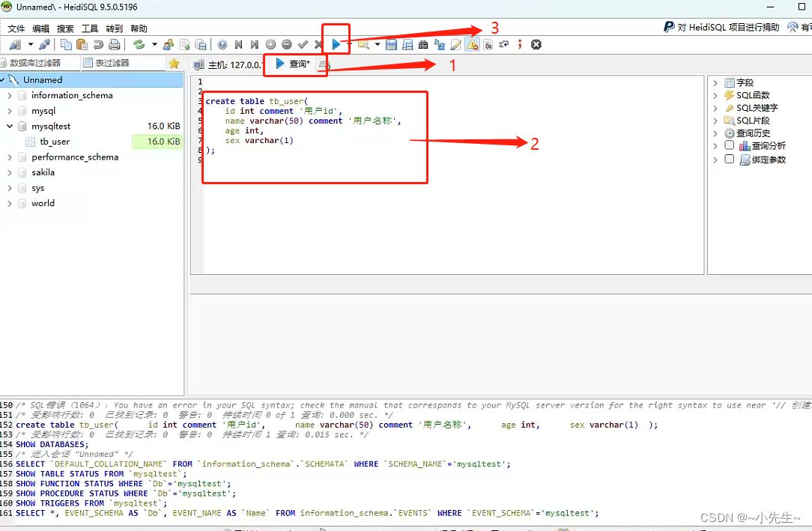812x531 pixels.
Task: Click the 对 HeidiSQL 项目进行捐助 link
Action: click(x=722, y=27)
